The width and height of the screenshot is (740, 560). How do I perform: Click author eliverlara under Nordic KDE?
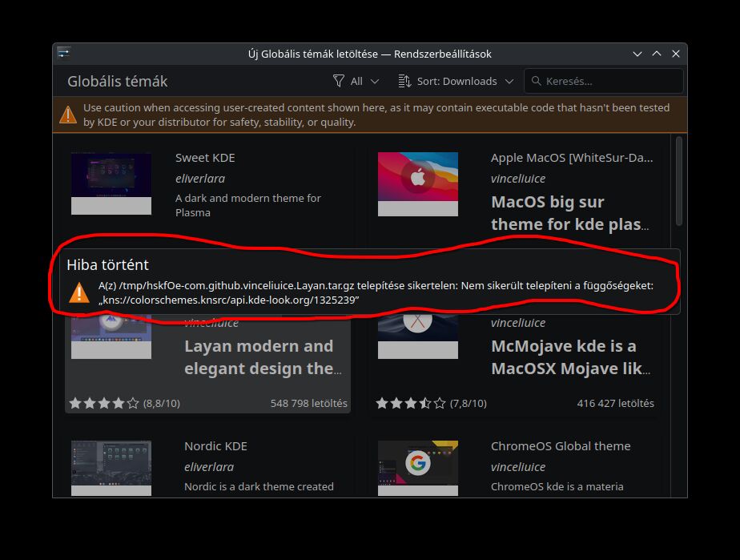tap(209, 467)
